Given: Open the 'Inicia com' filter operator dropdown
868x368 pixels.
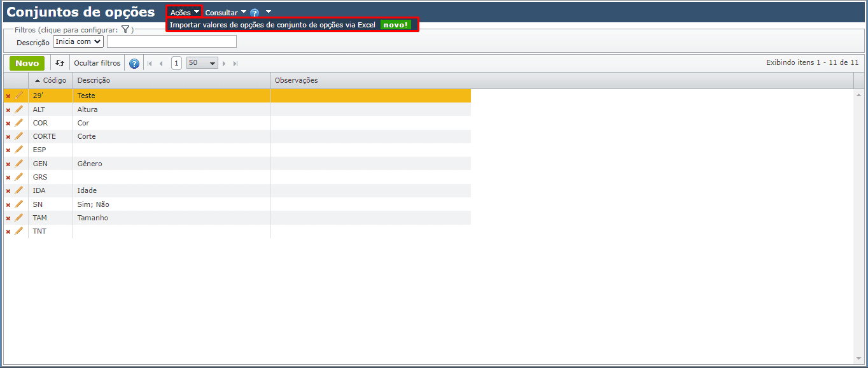Looking at the screenshot, I should pos(78,41).
